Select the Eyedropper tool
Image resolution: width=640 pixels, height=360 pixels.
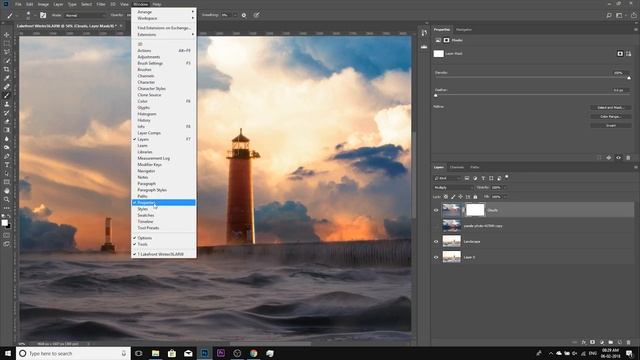point(7,78)
